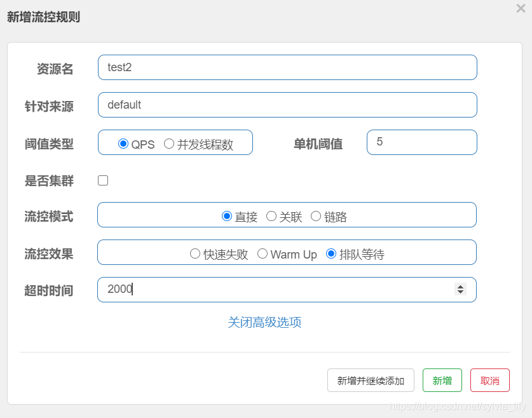The height and width of the screenshot is (418, 532).
Task: Select 快速失败 flow control effect
Action: [x=194, y=253]
